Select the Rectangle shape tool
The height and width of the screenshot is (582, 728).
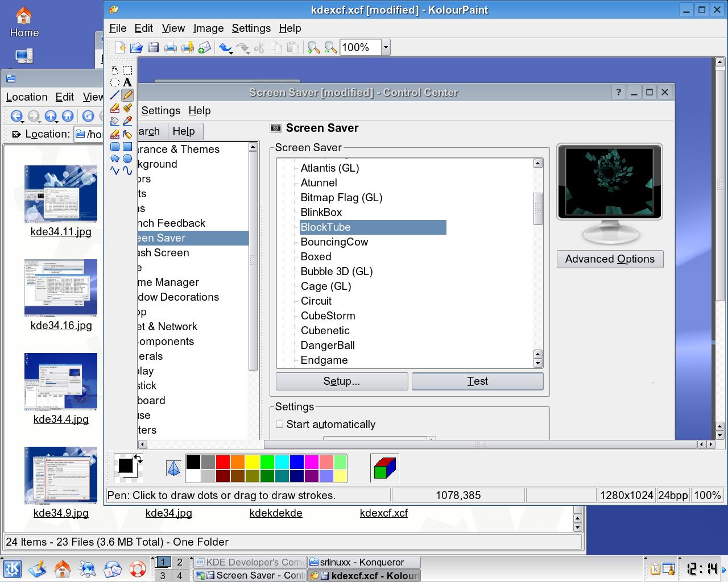(x=127, y=146)
